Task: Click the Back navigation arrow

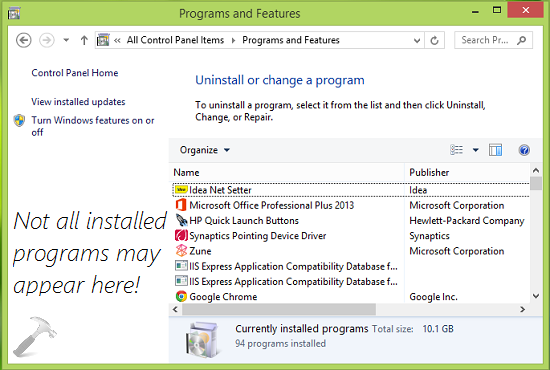Action: pos(24,40)
